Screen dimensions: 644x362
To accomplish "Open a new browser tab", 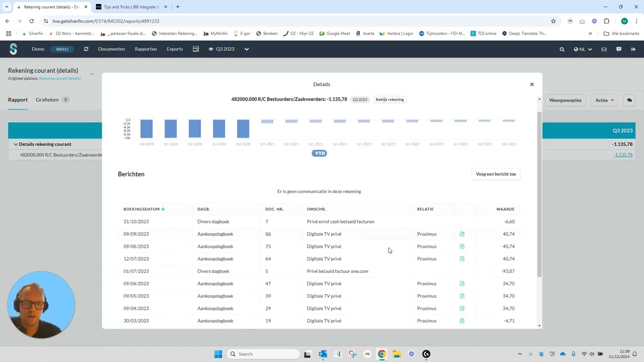I will 178,7.
